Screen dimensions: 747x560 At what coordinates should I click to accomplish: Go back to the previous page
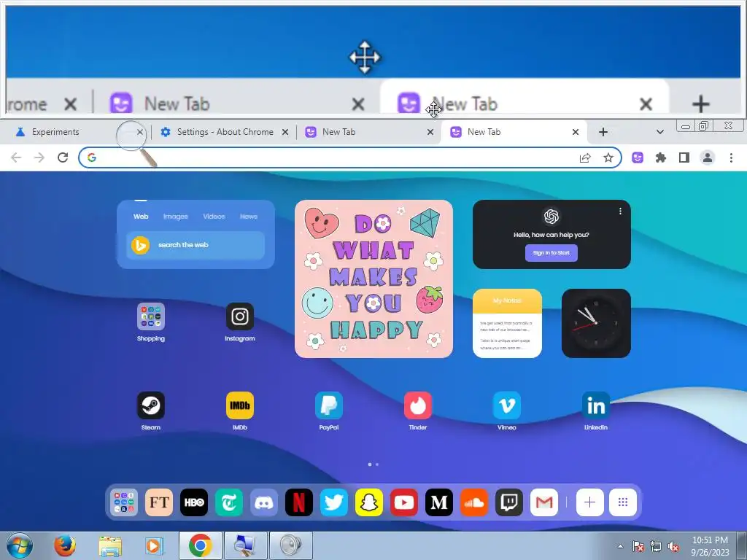16,157
